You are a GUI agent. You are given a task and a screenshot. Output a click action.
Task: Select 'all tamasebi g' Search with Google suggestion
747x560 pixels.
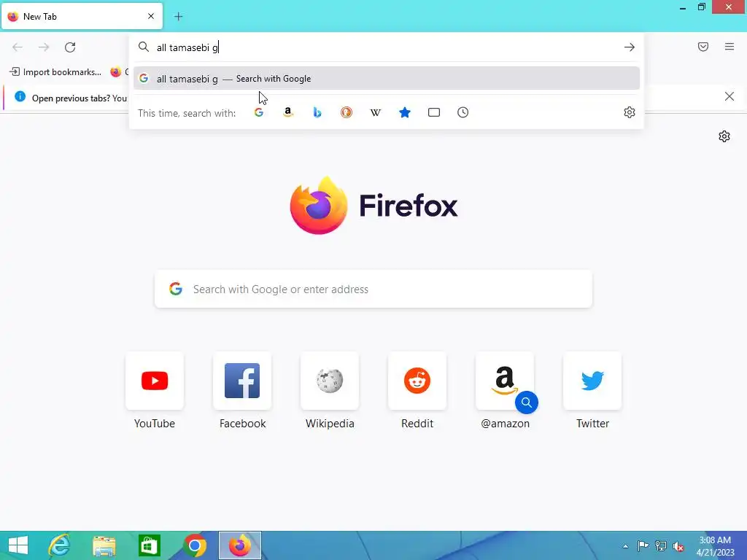387,79
